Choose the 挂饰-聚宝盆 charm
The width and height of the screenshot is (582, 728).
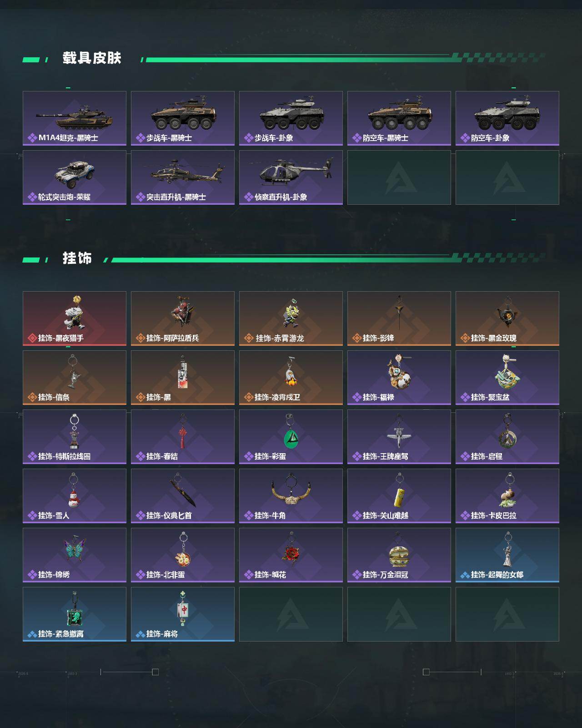click(x=507, y=378)
